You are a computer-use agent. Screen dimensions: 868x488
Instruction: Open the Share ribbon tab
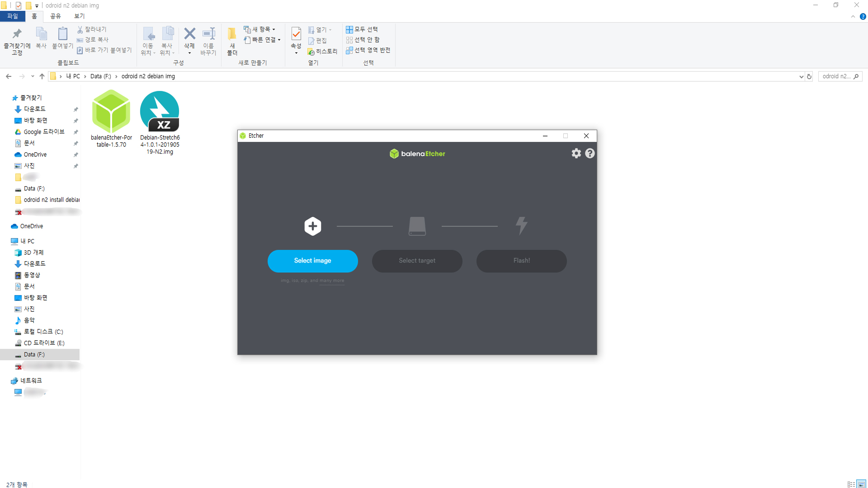tap(55, 16)
